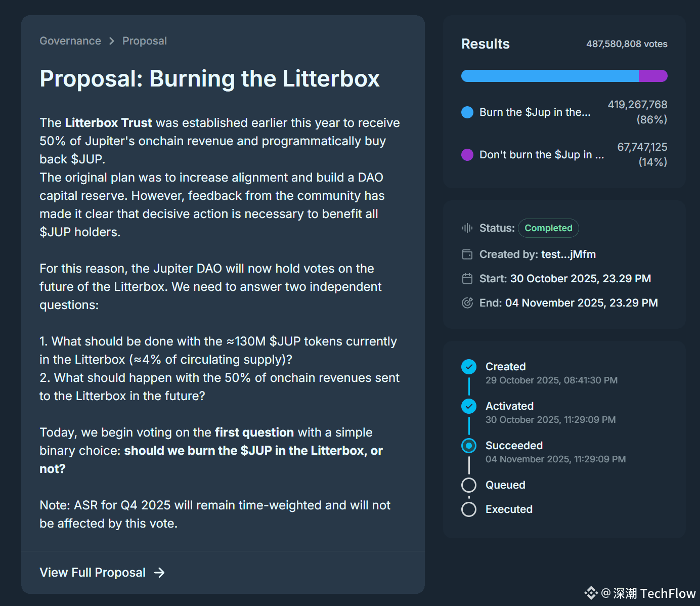The width and height of the screenshot is (700, 606).
Task: Click the Created by wallet icon
Action: point(467,254)
